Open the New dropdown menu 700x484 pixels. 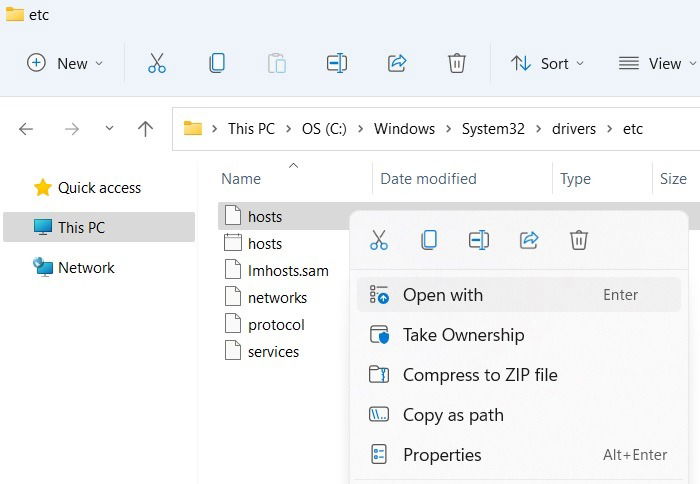pos(65,63)
